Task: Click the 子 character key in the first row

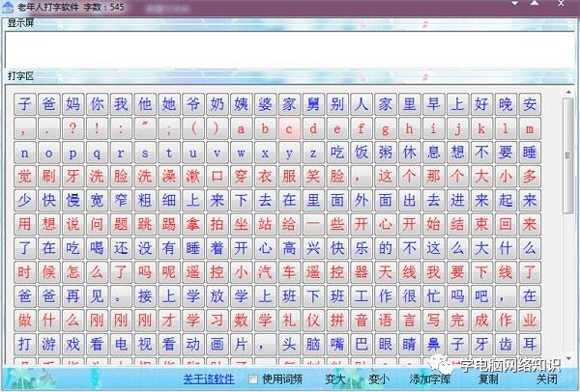Action: pyautogui.click(x=25, y=104)
